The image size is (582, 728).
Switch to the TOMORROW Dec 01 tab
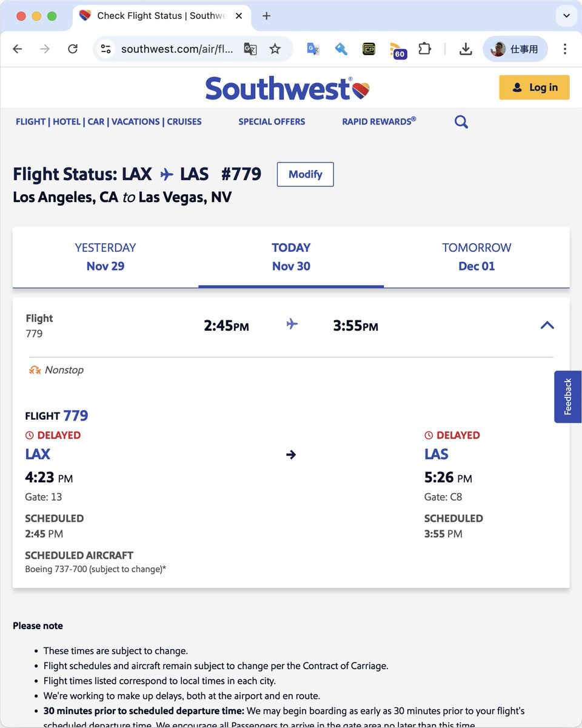click(477, 257)
